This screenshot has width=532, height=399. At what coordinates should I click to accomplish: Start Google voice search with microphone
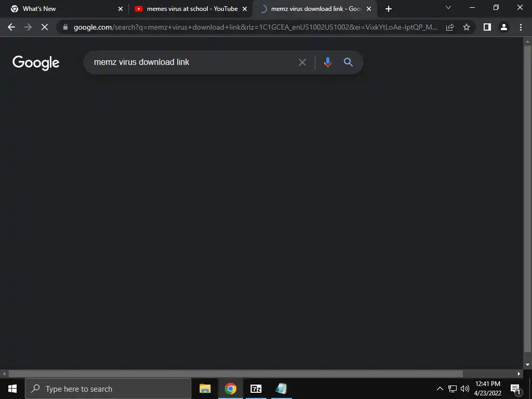pos(327,62)
